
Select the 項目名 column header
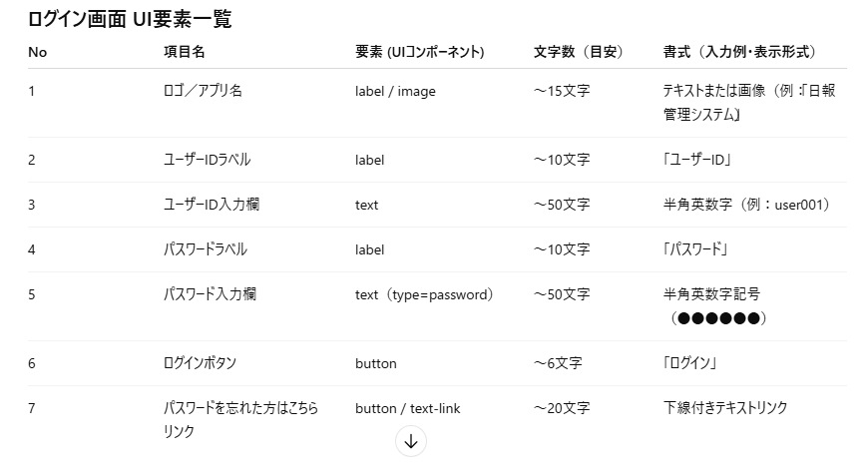(185, 52)
